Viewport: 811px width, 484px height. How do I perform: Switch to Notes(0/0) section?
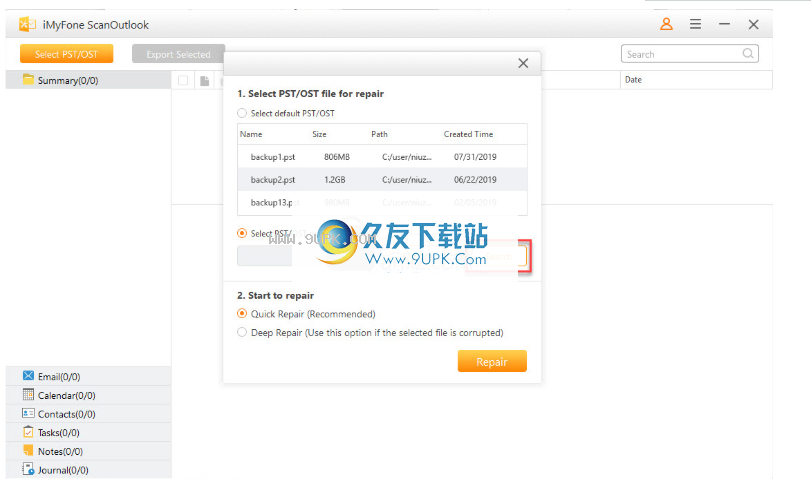(88, 451)
